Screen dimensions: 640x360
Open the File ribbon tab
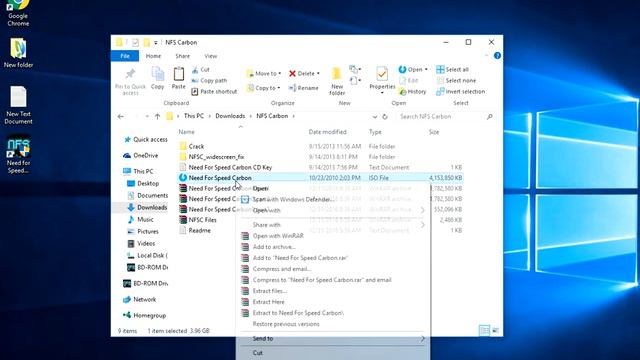(125, 56)
